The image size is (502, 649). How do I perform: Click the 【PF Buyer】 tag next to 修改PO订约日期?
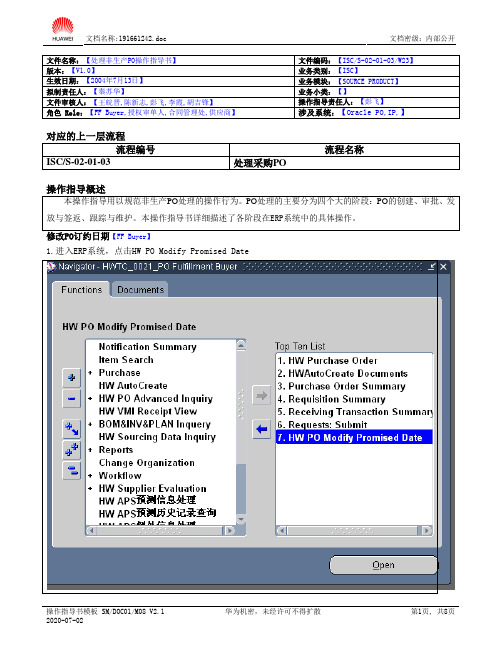coord(132,237)
